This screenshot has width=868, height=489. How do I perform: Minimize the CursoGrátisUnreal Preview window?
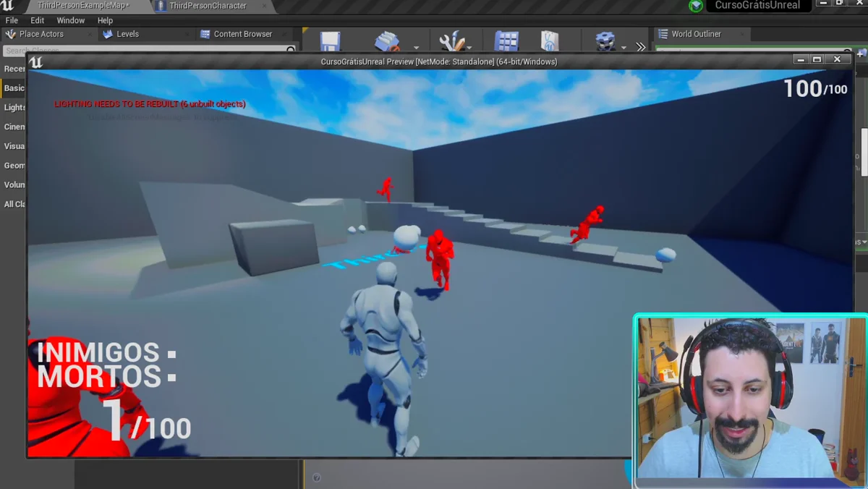(x=801, y=60)
